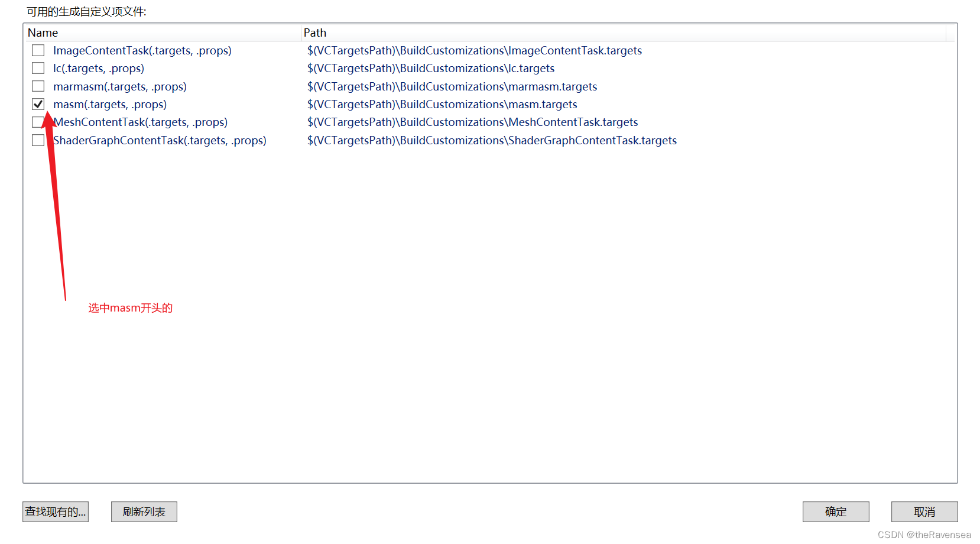
Task: Select the marmasm.targets path text
Action: pyautogui.click(x=452, y=86)
